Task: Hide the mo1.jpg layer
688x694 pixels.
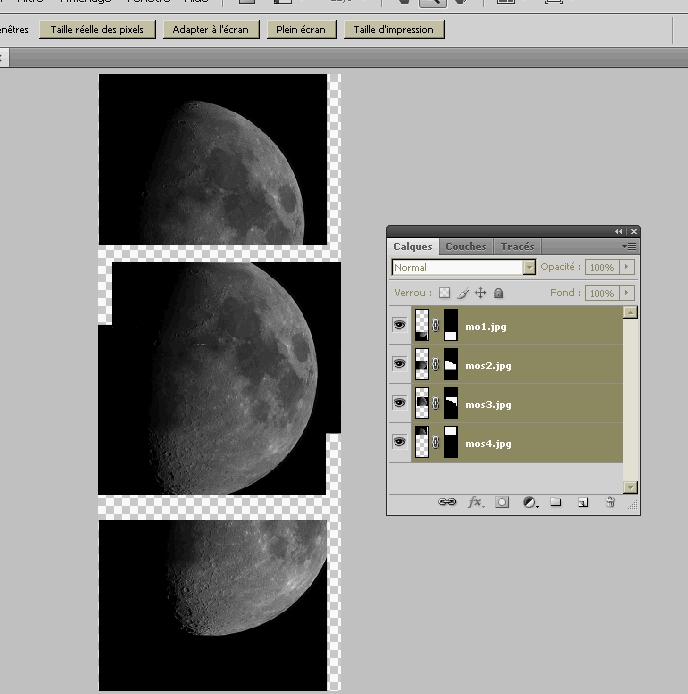Action: 399,325
